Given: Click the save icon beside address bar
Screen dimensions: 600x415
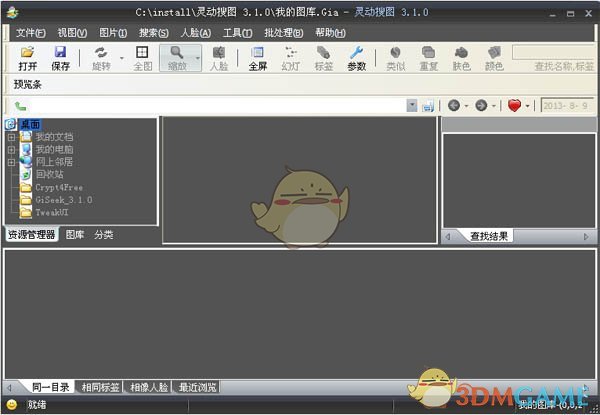Looking at the screenshot, I should click(428, 106).
